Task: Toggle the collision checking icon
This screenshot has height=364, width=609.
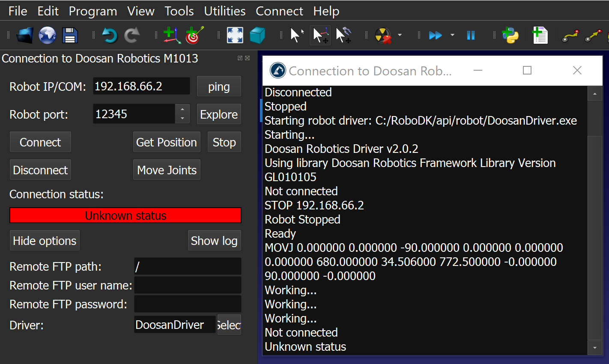Action: tap(383, 35)
